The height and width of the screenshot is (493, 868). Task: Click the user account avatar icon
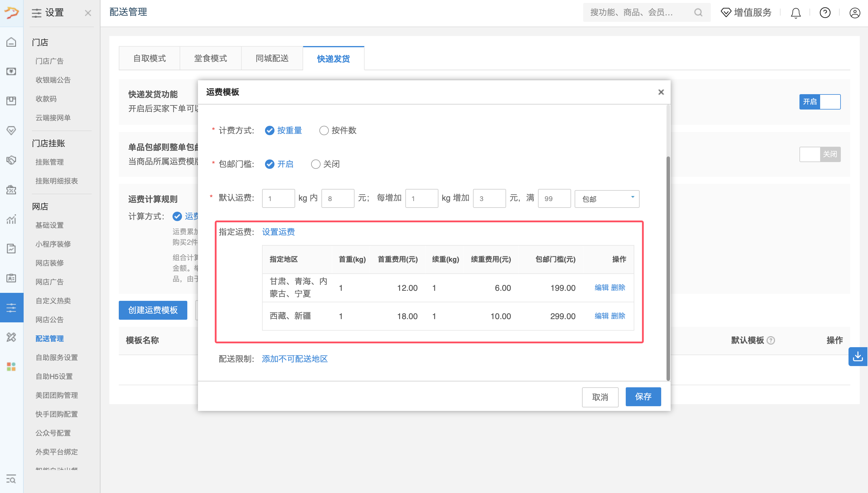[854, 13]
